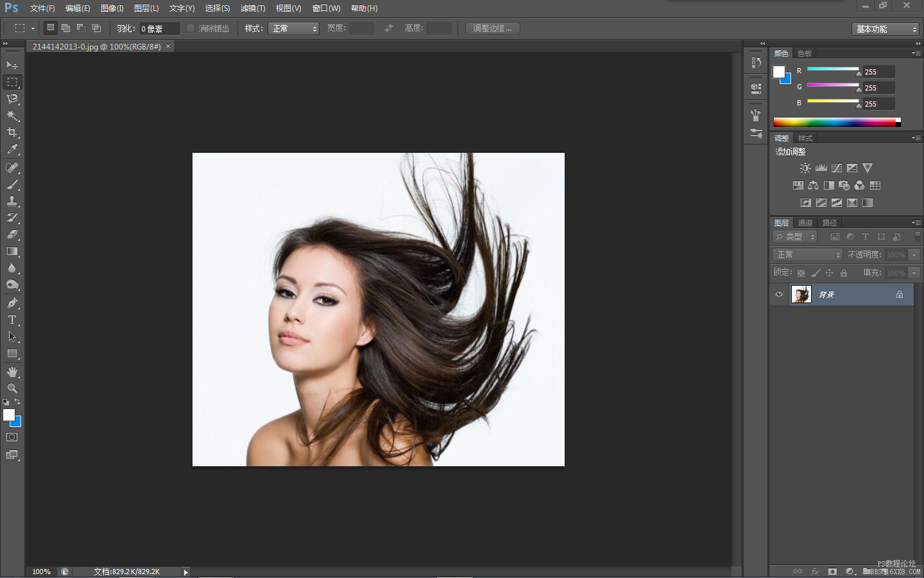Select the Brush tool
The width and height of the screenshot is (924, 578).
click(12, 184)
